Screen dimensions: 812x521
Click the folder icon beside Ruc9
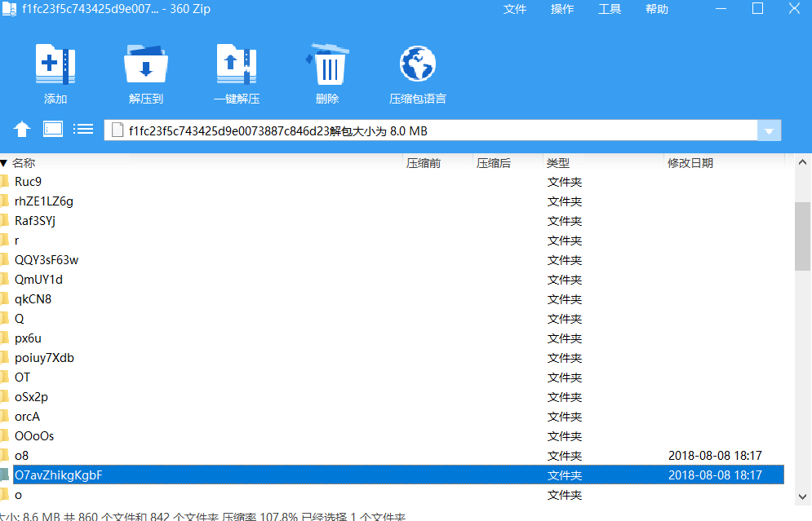click(x=5, y=182)
